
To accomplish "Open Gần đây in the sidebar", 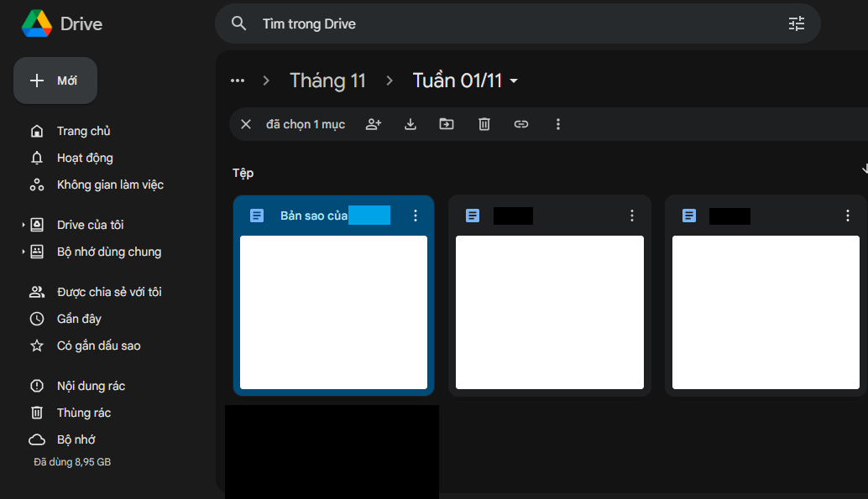I will pyautogui.click(x=79, y=319).
